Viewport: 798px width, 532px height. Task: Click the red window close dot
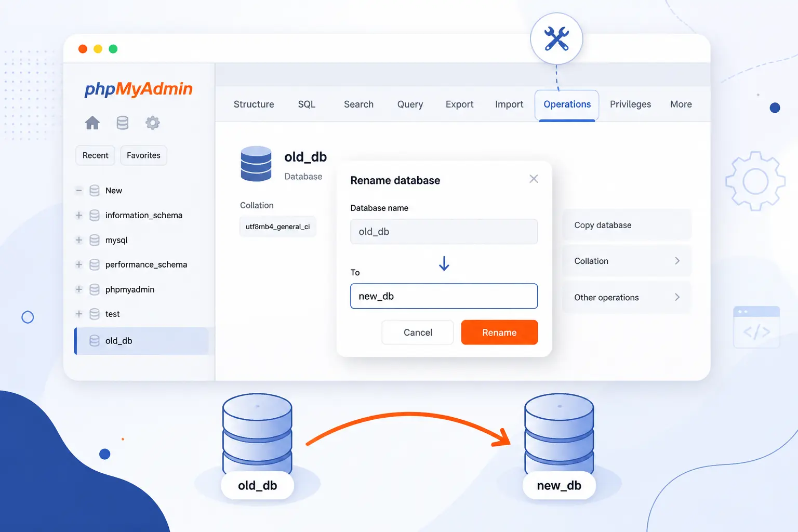click(83, 49)
